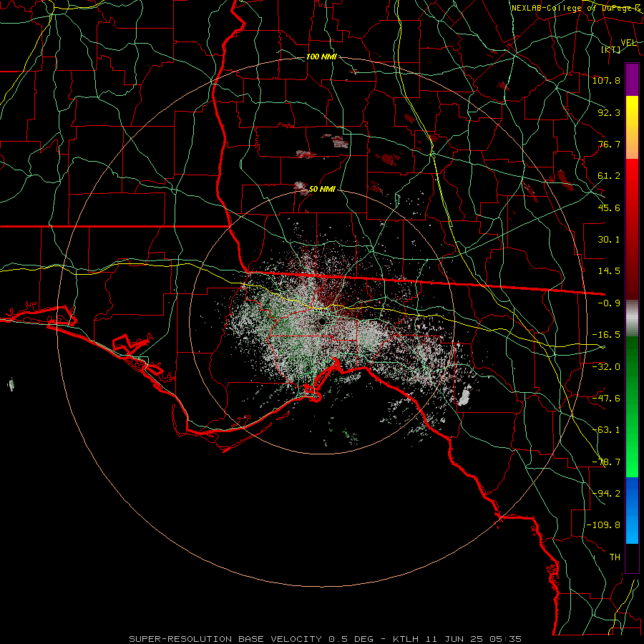Select the 76.7 scale value
Image resolution: width=644 pixels, height=644 pixels.
point(609,144)
